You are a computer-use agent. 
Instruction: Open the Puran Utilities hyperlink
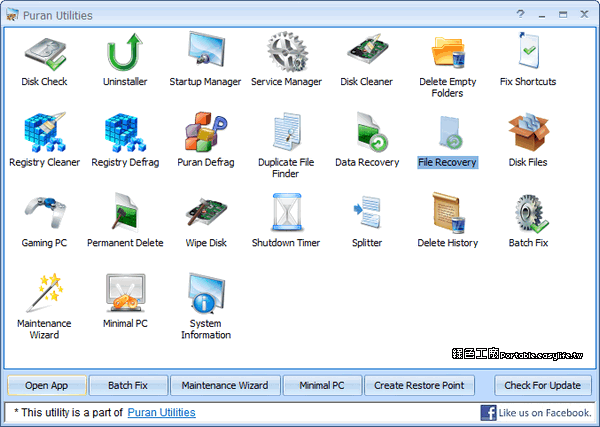(x=161, y=412)
